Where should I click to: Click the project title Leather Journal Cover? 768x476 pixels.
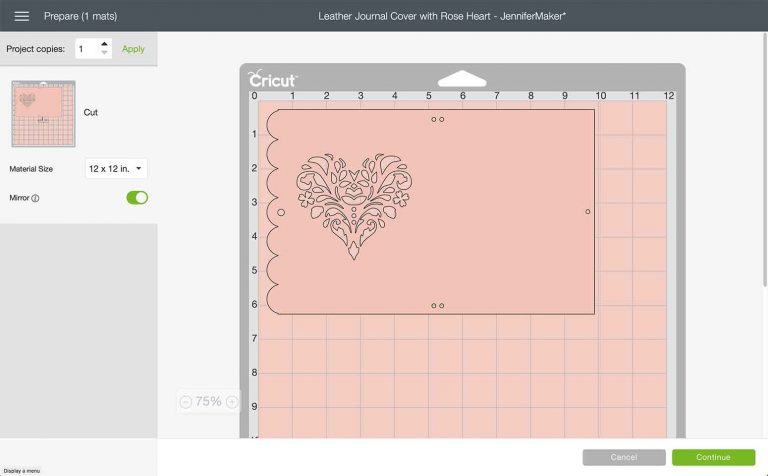(x=442, y=16)
